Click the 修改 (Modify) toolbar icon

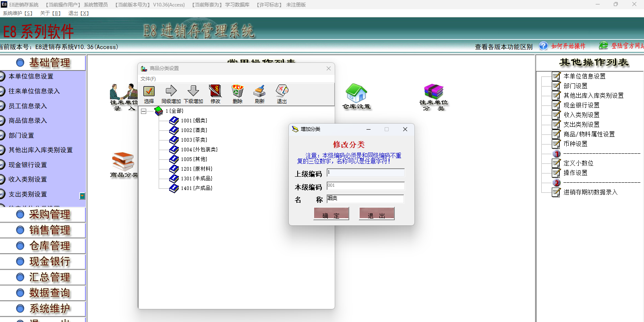(x=215, y=91)
